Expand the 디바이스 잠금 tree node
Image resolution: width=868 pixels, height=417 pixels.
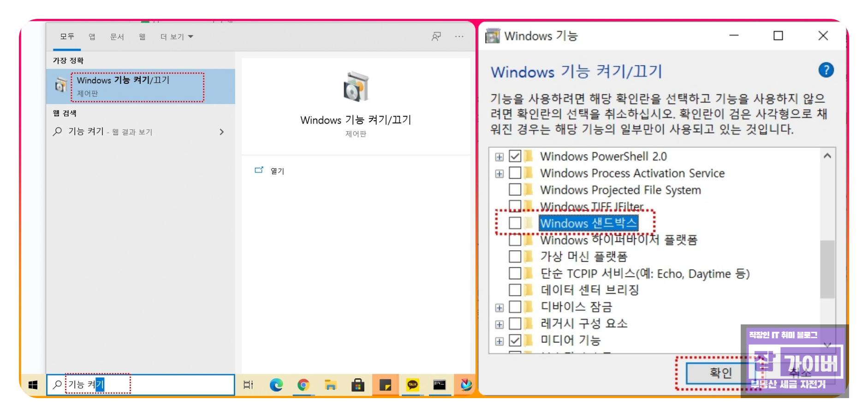[499, 308]
